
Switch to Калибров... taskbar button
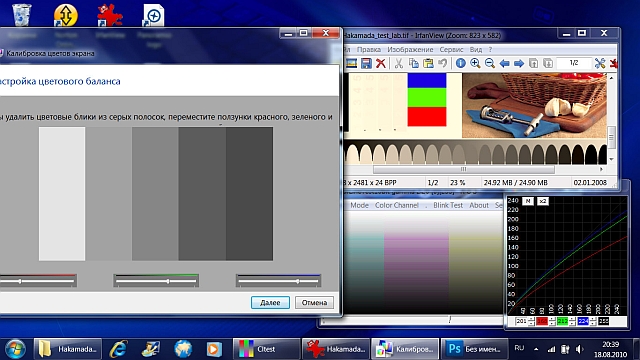[404, 349]
